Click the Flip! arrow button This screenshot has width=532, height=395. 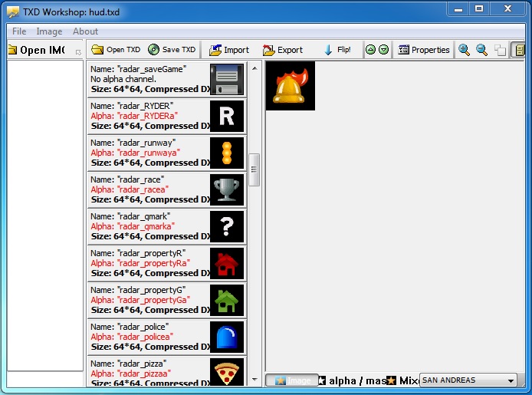coord(337,50)
